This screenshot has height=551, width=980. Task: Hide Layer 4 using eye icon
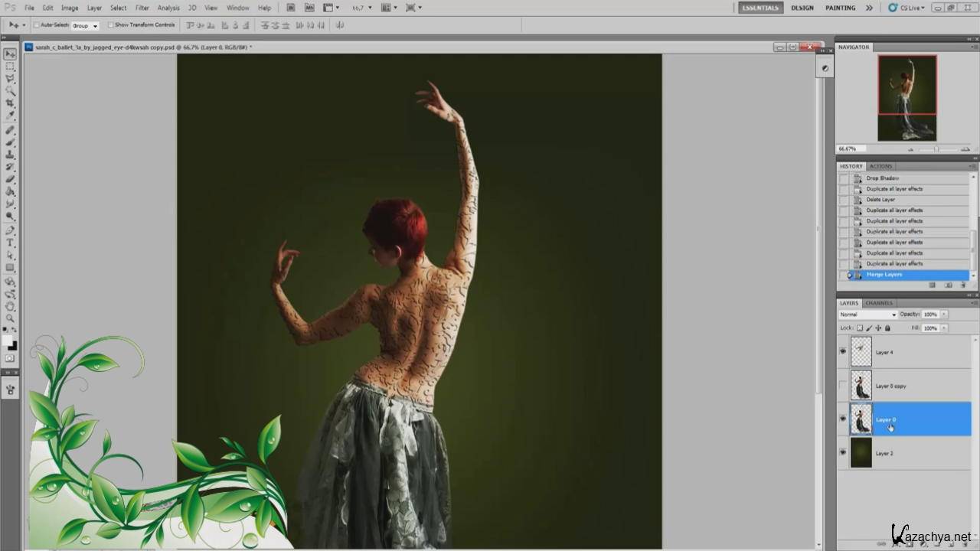pyautogui.click(x=843, y=351)
